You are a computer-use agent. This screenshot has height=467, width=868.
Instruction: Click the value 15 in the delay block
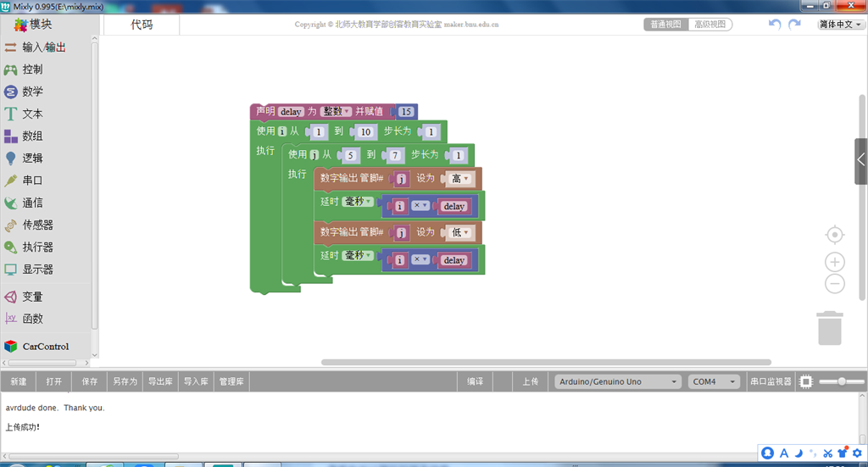(x=406, y=112)
